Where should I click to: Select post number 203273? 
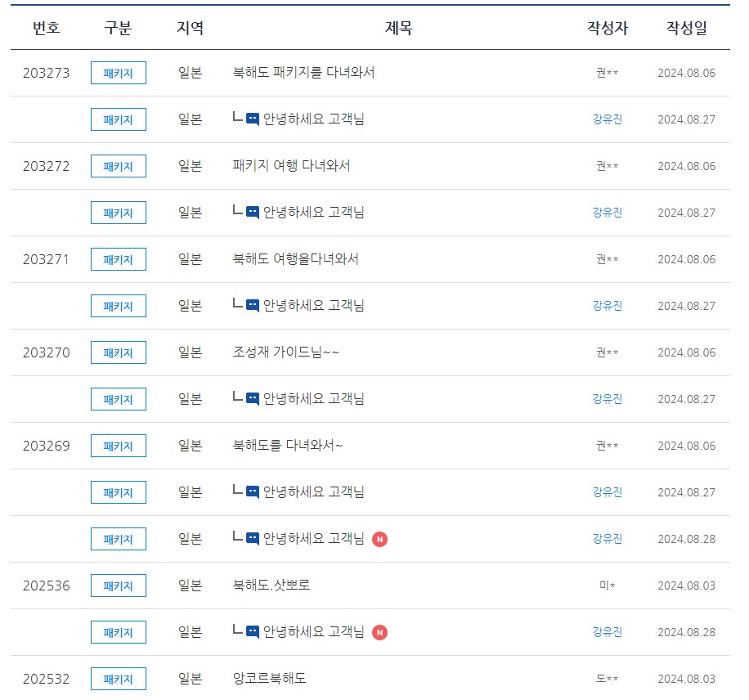pyautogui.click(x=47, y=73)
